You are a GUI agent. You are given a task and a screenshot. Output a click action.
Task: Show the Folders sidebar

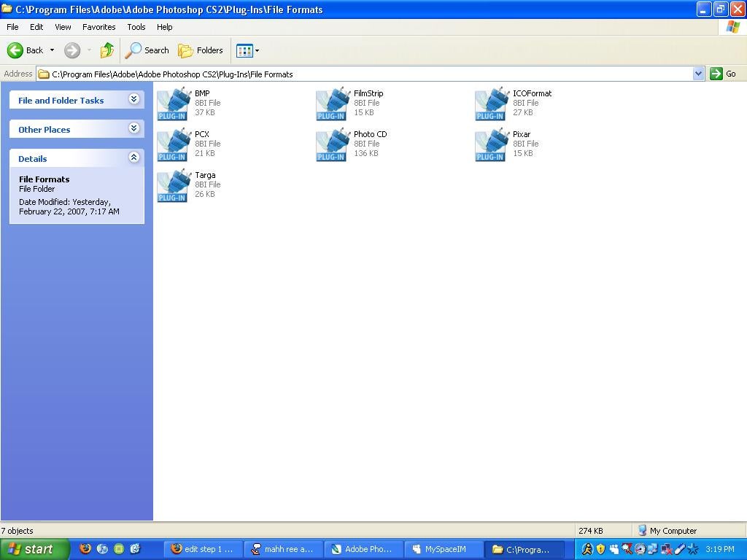201,50
